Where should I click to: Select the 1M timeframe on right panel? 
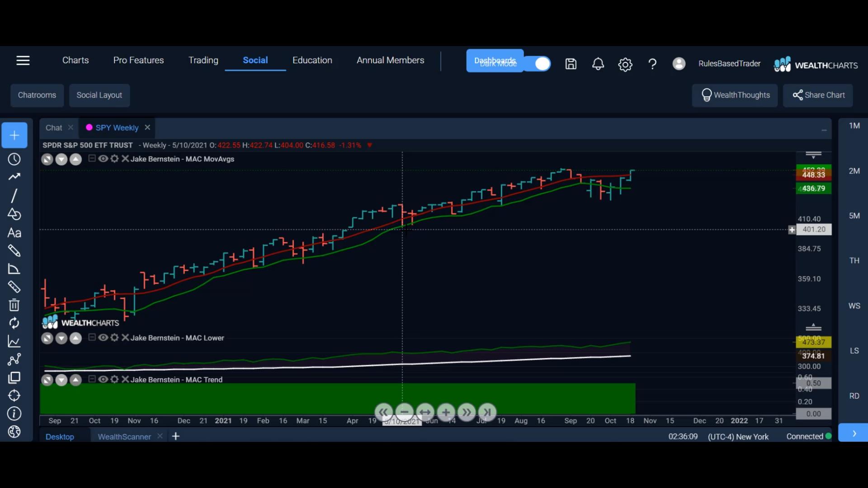854,126
